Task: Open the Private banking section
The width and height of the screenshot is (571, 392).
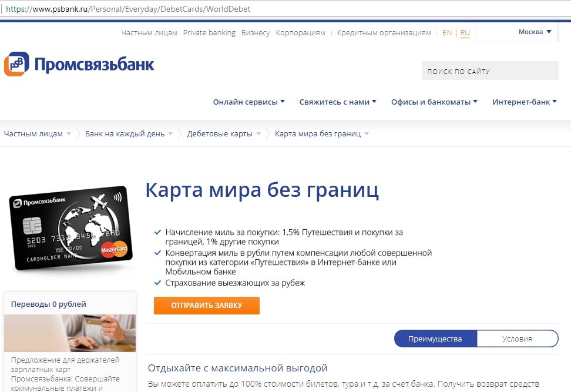Action: [x=209, y=33]
